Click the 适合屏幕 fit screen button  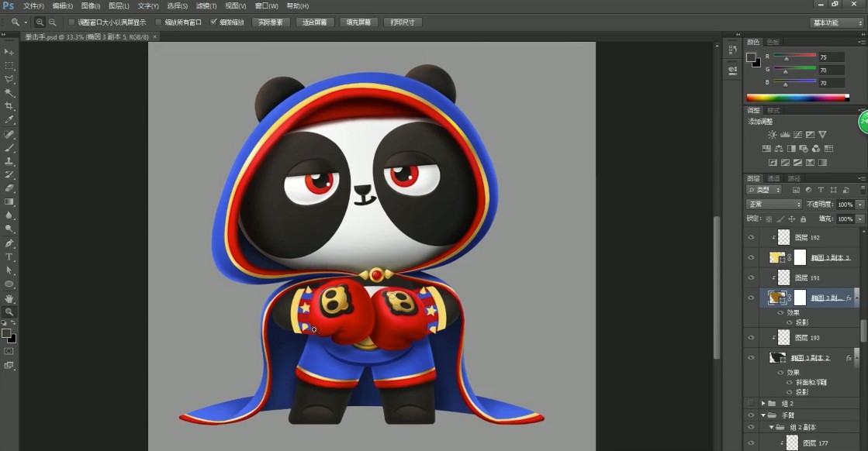pyautogui.click(x=315, y=22)
